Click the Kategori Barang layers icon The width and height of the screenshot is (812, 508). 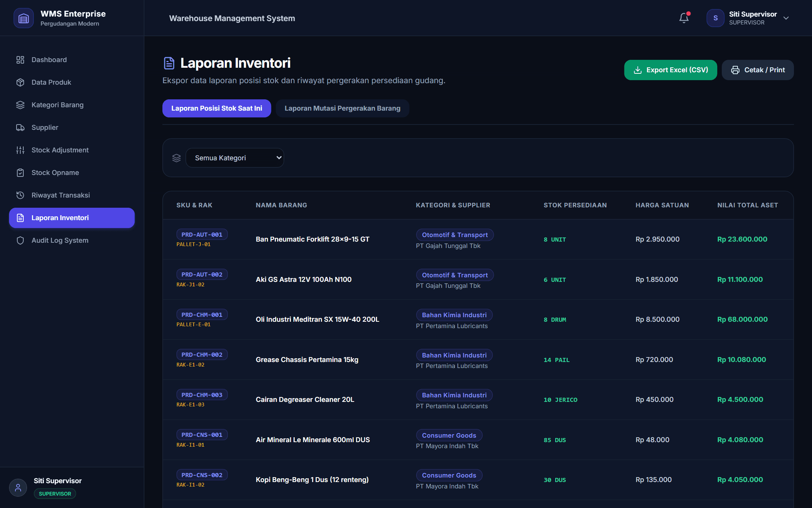tap(20, 105)
